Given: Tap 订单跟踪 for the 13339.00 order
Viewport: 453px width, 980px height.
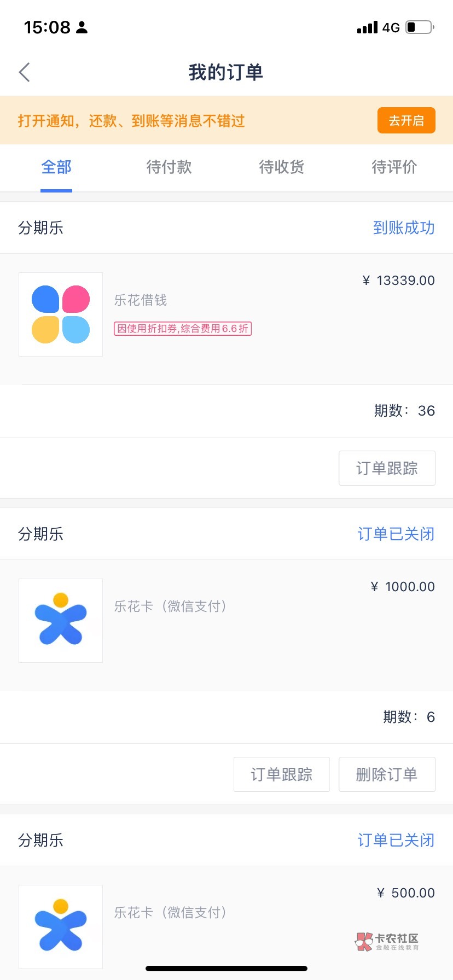Looking at the screenshot, I should click(x=387, y=468).
